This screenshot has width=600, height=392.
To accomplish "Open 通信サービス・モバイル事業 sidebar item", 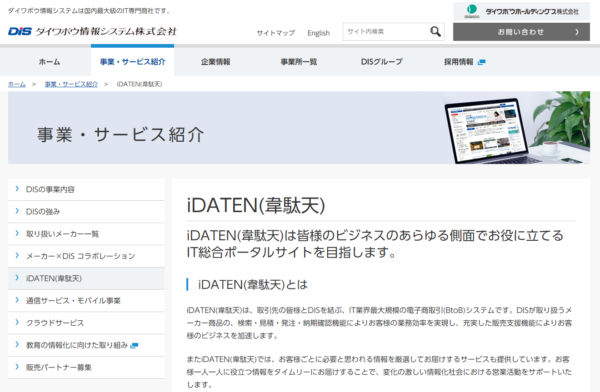I will (86, 301).
